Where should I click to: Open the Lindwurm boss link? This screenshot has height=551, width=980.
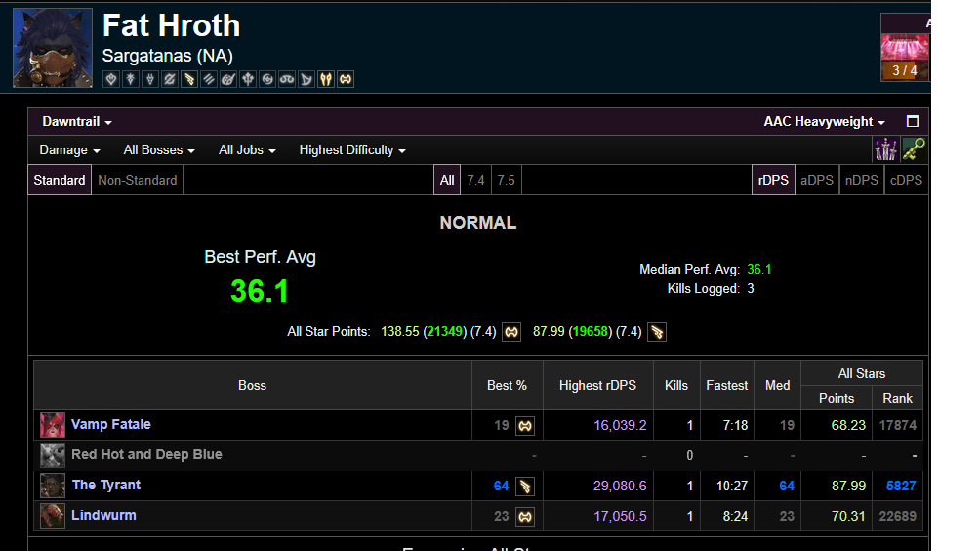103,516
